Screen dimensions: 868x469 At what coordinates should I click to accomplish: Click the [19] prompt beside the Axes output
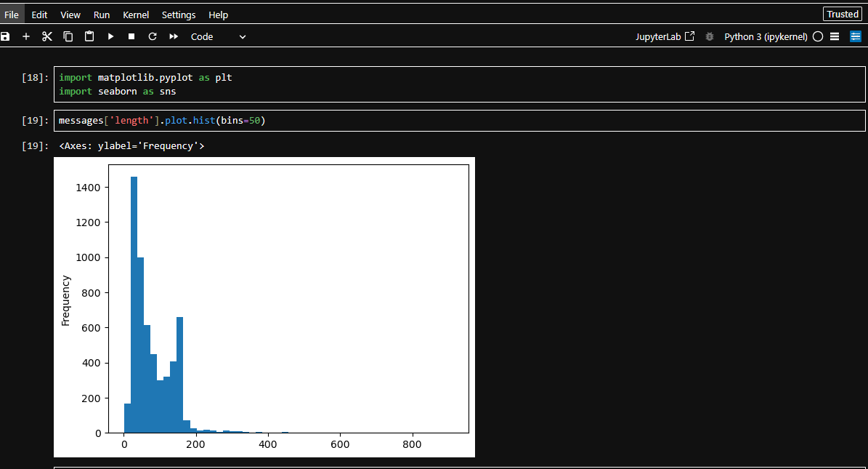pyautogui.click(x=35, y=146)
